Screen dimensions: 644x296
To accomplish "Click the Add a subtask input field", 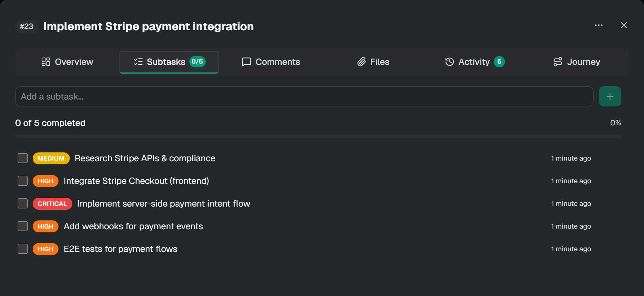I will point(304,96).
